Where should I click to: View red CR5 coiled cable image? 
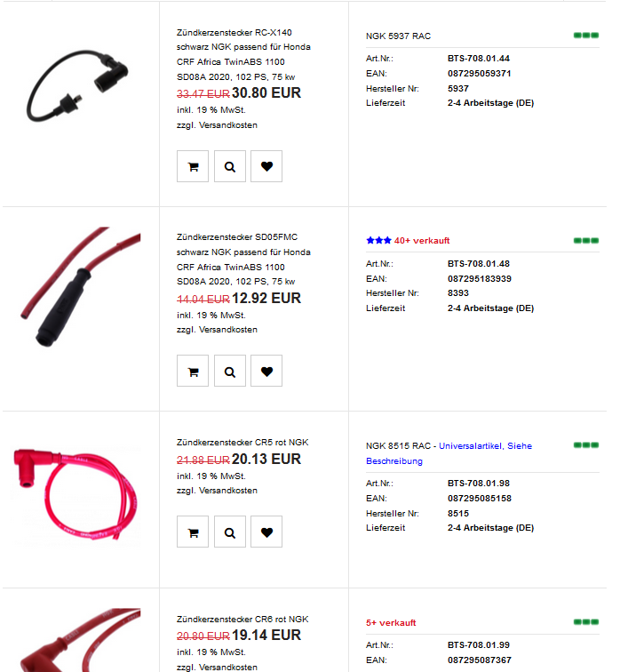pyautogui.click(x=76, y=494)
